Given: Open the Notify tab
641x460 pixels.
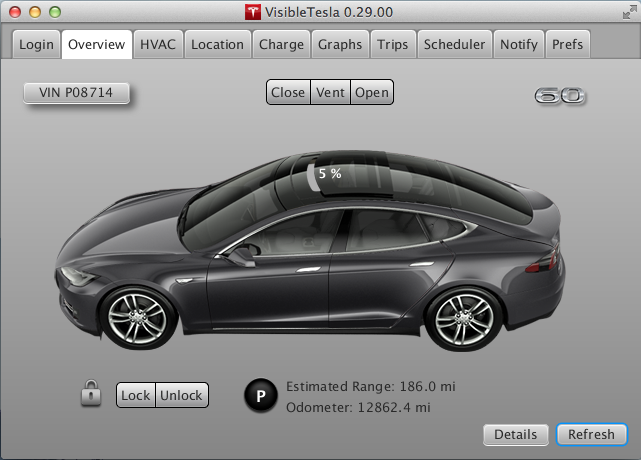Looking at the screenshot, I should click(x=519, y=44).
